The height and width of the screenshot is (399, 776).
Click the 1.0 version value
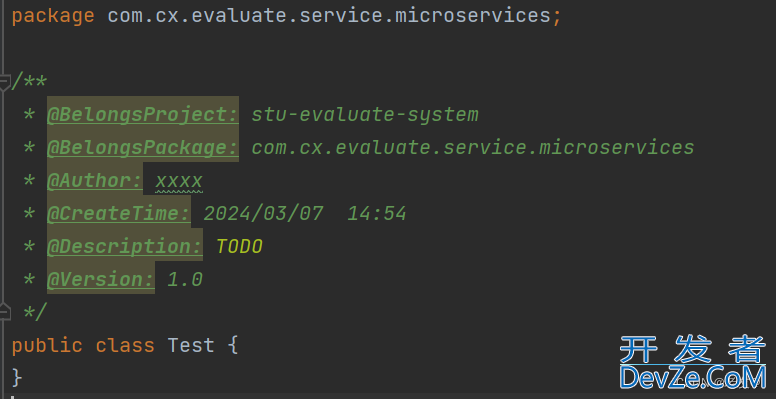(x=185, y=279)
